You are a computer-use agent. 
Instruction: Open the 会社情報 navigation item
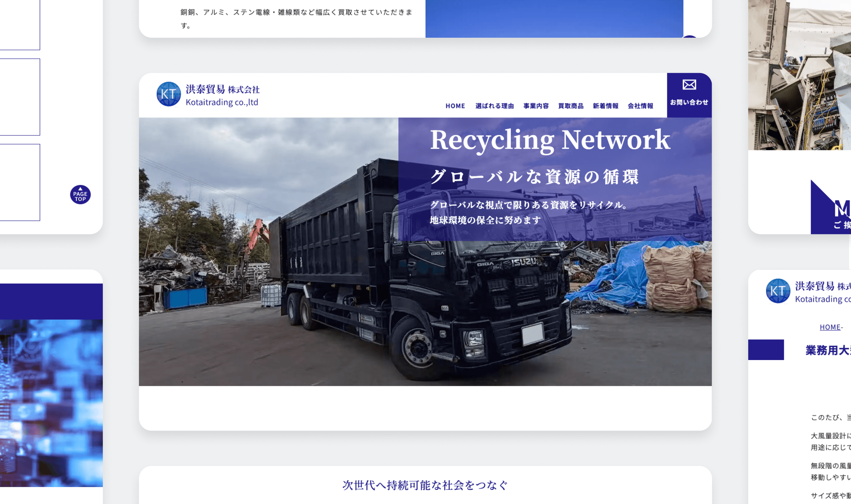(640, 106)
